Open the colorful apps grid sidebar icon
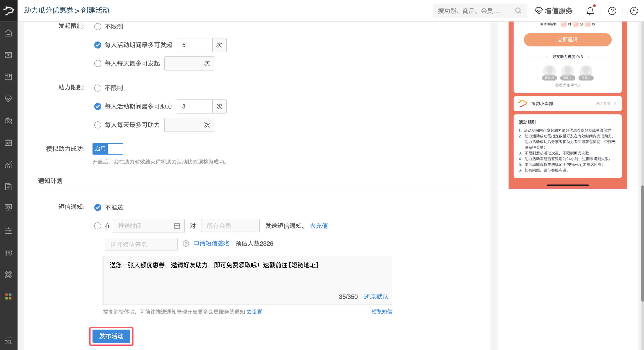Viewport: 644px width, 350px height. (8, 296)
